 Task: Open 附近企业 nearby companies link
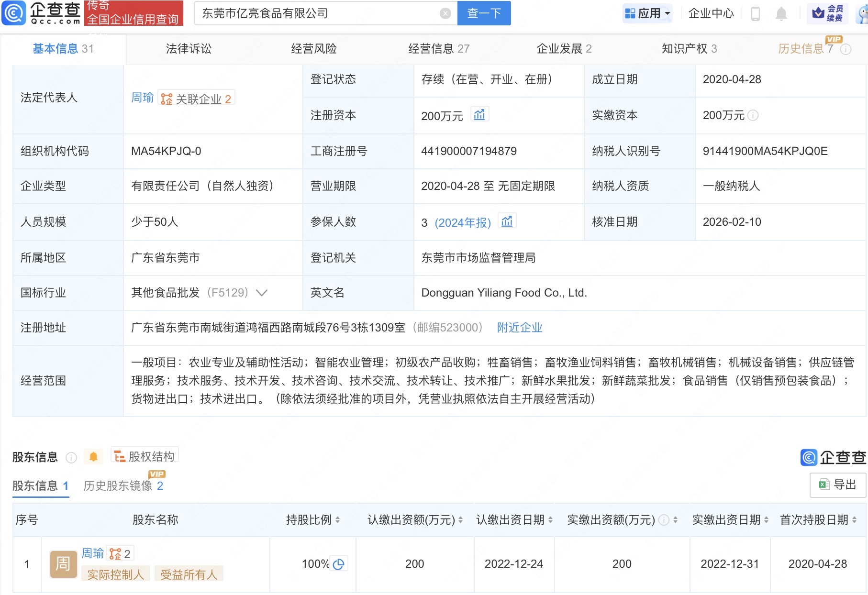point(519,328)
